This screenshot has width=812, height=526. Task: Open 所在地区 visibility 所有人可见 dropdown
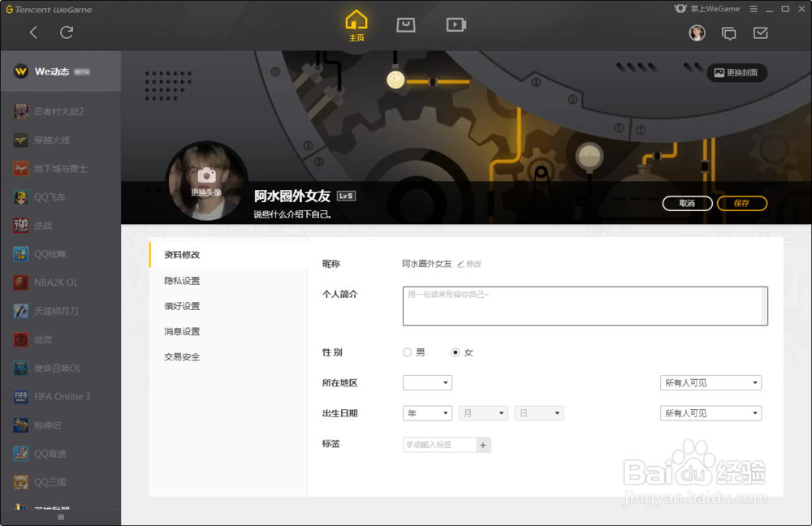(x=710, y=382)
